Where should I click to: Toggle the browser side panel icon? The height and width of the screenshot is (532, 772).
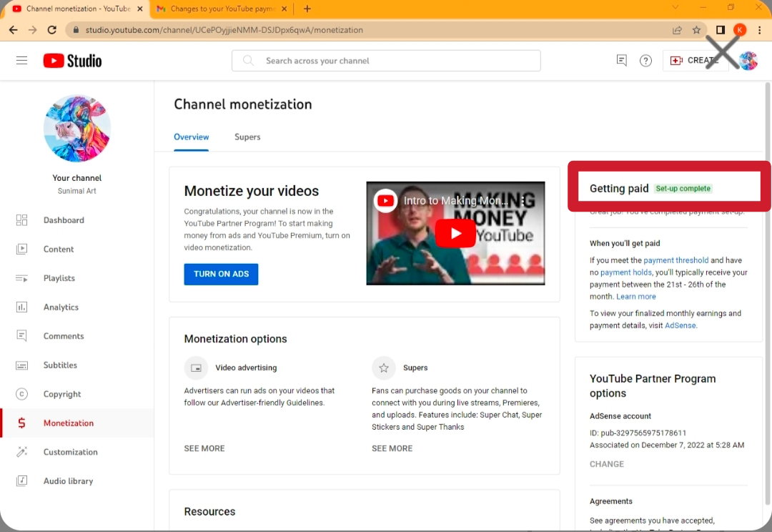point(721,30)
